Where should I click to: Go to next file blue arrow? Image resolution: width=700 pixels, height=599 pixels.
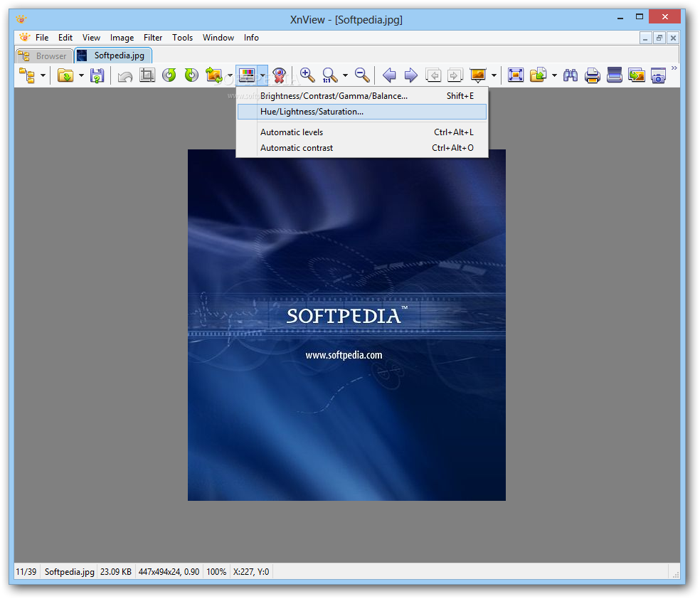click(x=410, y=75)
